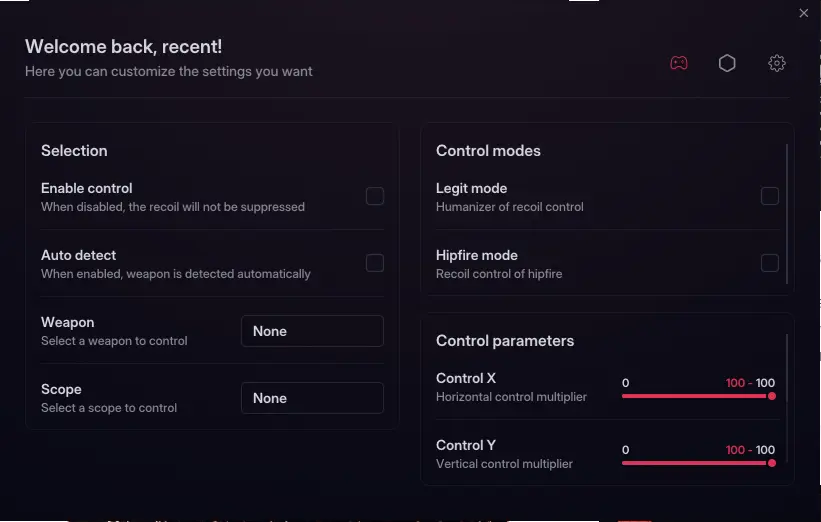Expand the Scope selection dropdown

[312, 398]
